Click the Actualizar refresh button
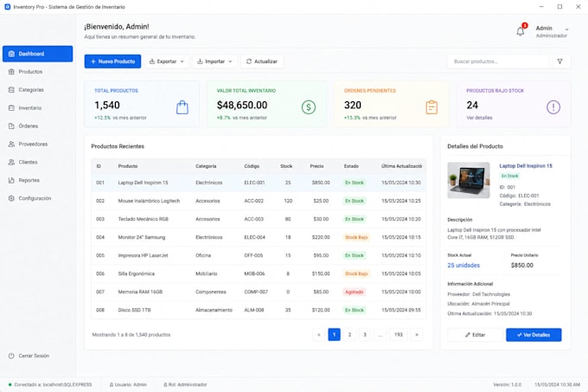Screen dimensions: 588x392 [262, 61]
